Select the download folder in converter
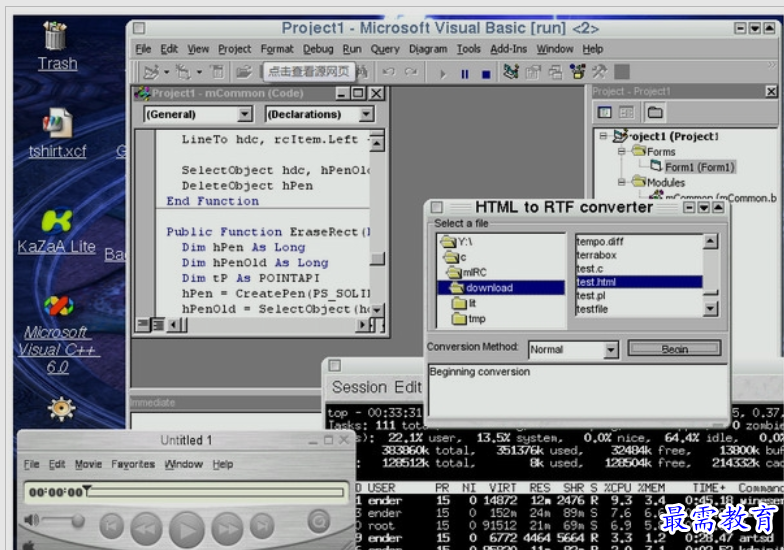The image size is (784, 550). 500,288
